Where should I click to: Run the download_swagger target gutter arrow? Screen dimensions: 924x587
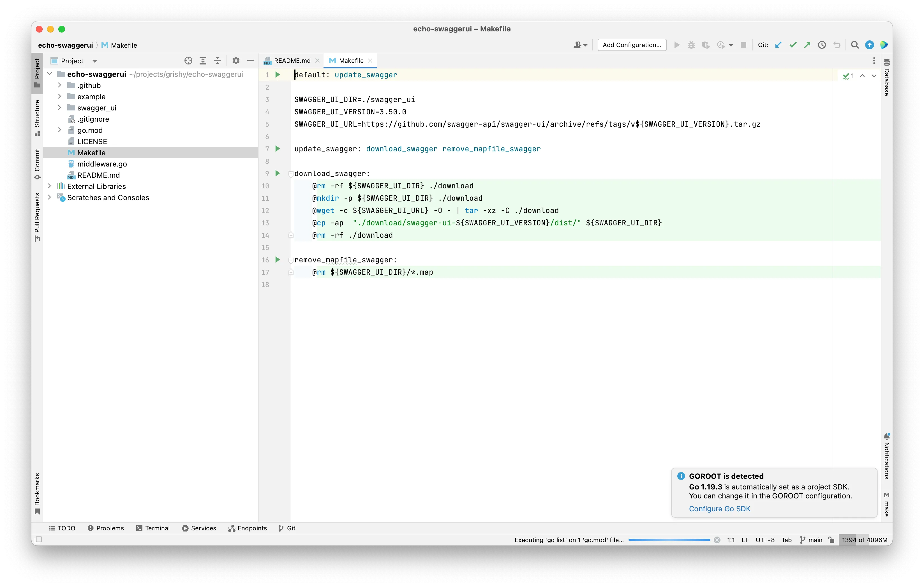click(278, 174)
